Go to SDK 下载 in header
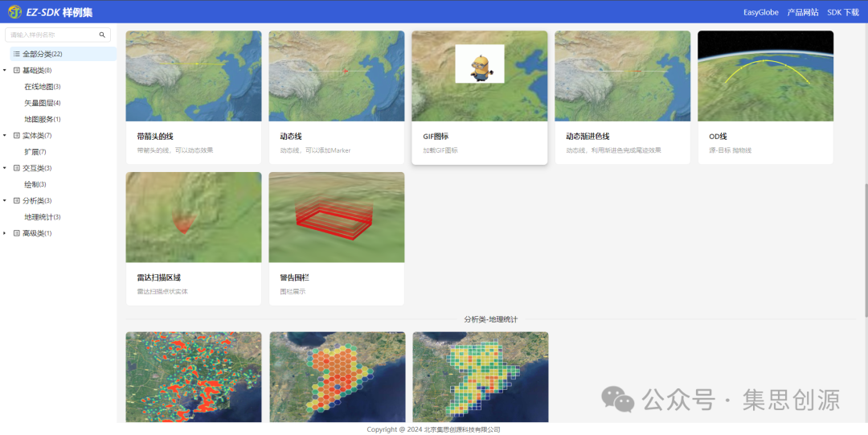 click(843, 12)
